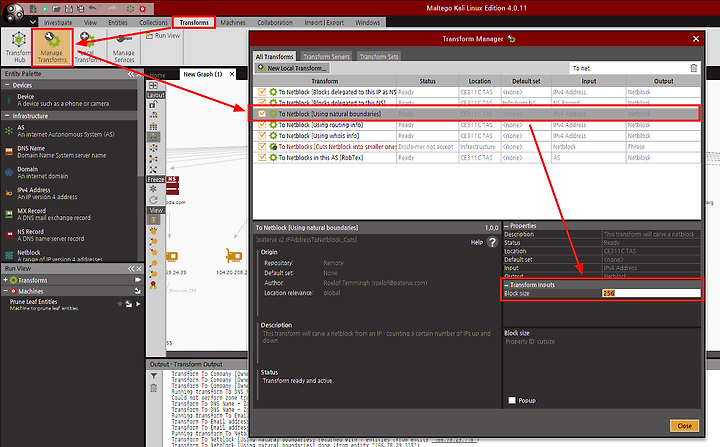This screenshot has height=447, width=720.
Task: Open the Collaboration ribbon tab
Action: pos(275,23)
